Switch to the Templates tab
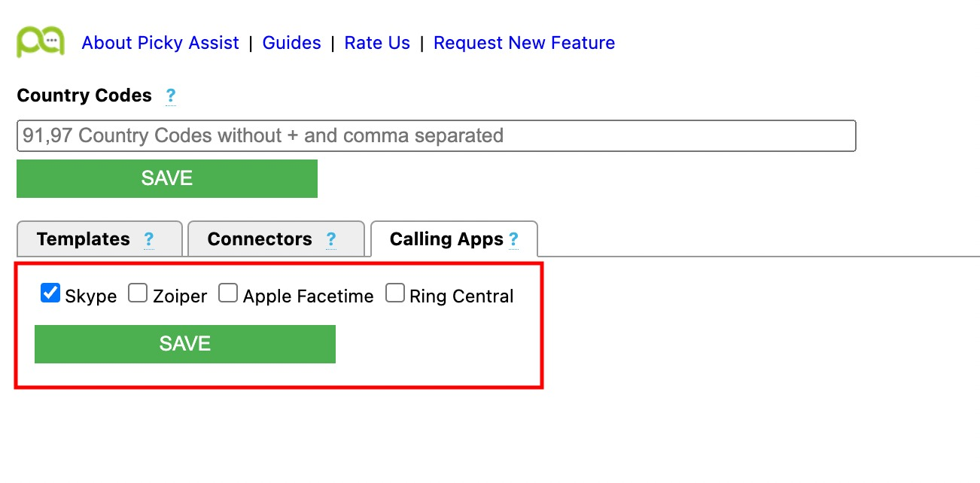Image resolution: width=980 pixels, height=483 pixels. coord(99,239)
